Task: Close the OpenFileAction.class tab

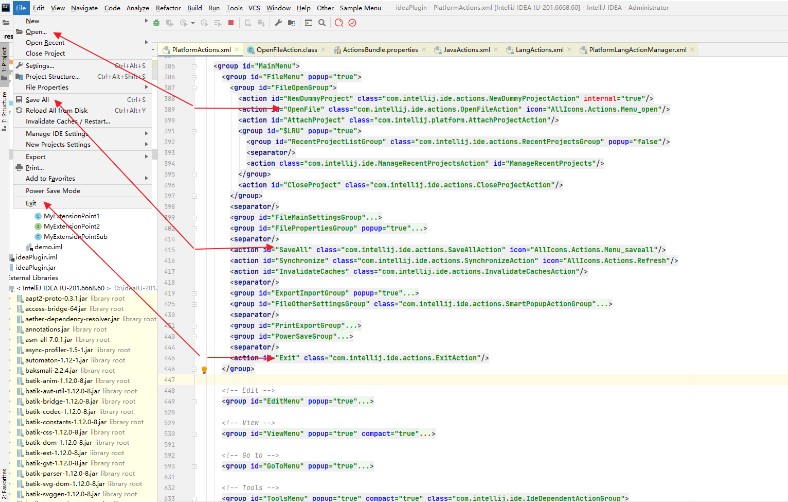Action: (323, 50)
